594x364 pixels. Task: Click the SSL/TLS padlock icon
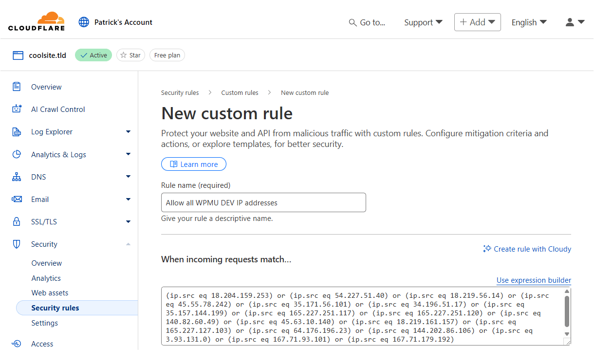[x=17, y=222]
